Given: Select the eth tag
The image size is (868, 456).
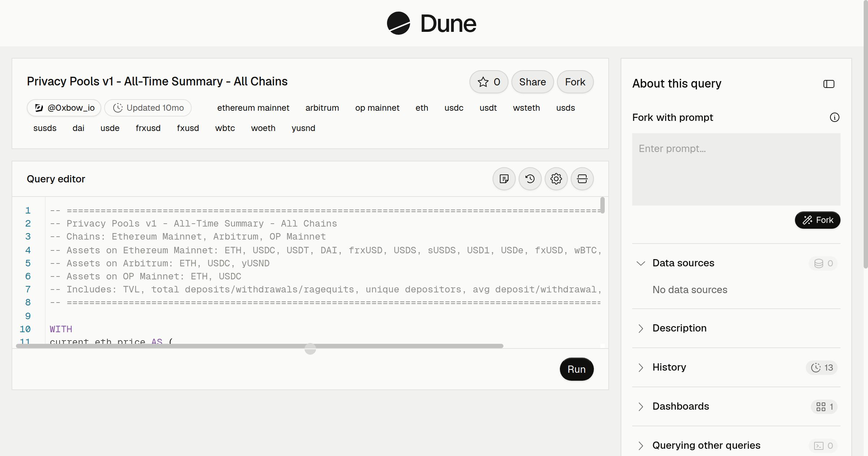Looking at the screenshot, I should click(x=422, y=108).
